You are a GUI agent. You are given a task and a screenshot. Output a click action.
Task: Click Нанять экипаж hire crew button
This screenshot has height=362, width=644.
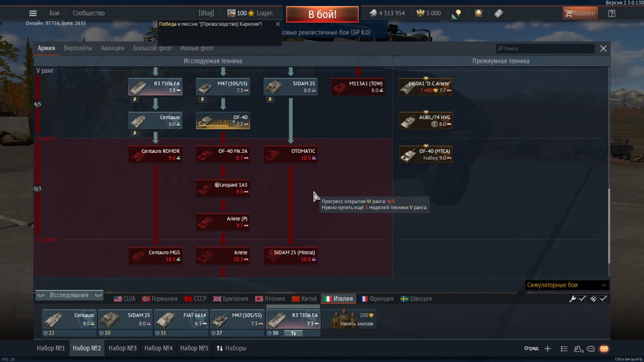[x=349, y=320]
